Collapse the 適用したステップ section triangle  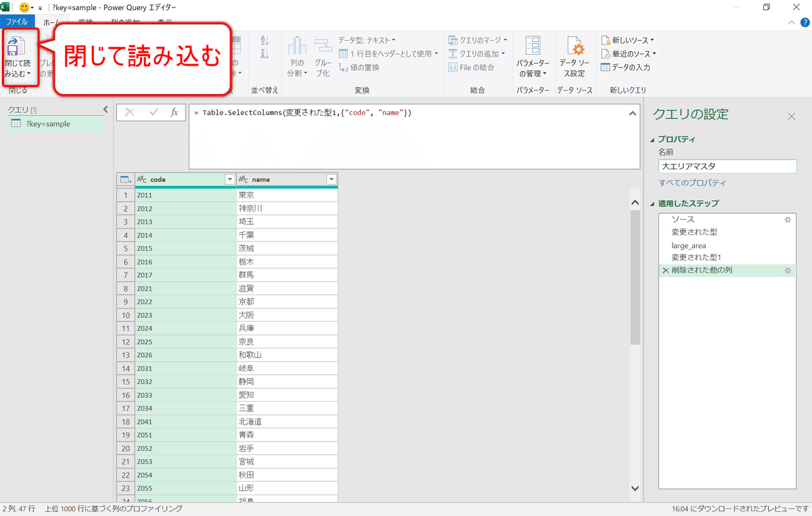652,204
